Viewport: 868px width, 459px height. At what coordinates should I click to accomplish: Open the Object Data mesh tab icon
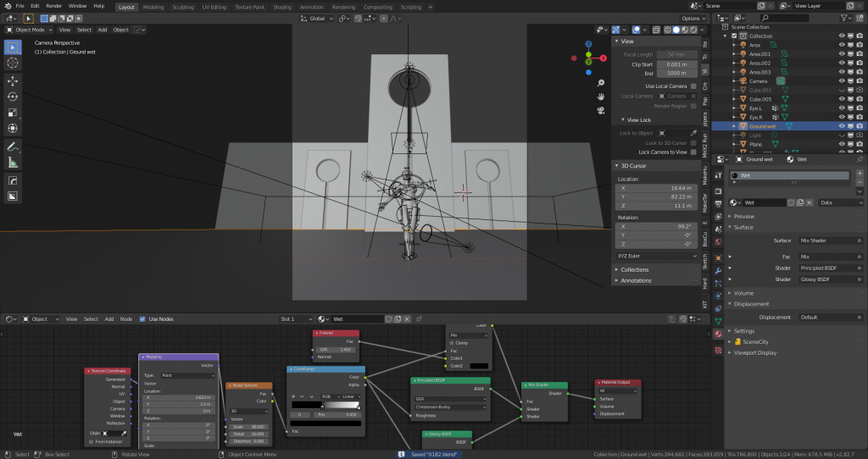[x=718, y=321]
